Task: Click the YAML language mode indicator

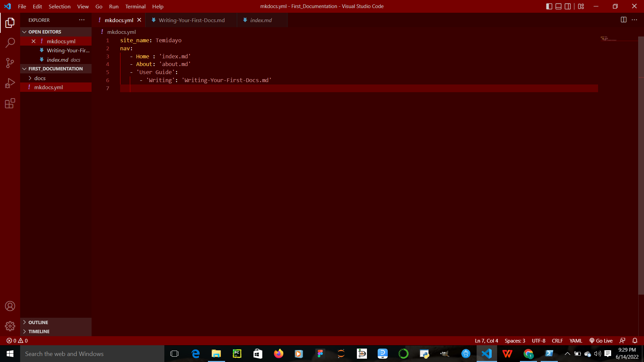Action: click(x=576, y=341)
